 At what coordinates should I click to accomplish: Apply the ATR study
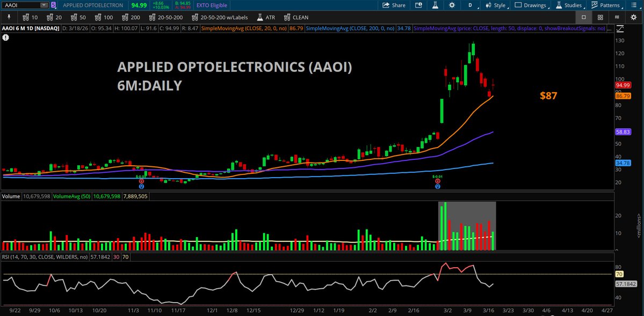point(266,17)
